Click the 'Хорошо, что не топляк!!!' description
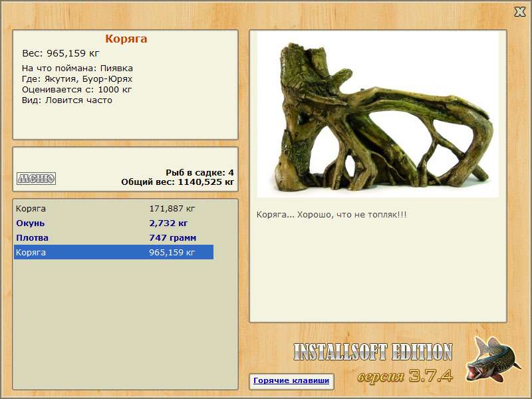532x399 pixels. [352, 215]
